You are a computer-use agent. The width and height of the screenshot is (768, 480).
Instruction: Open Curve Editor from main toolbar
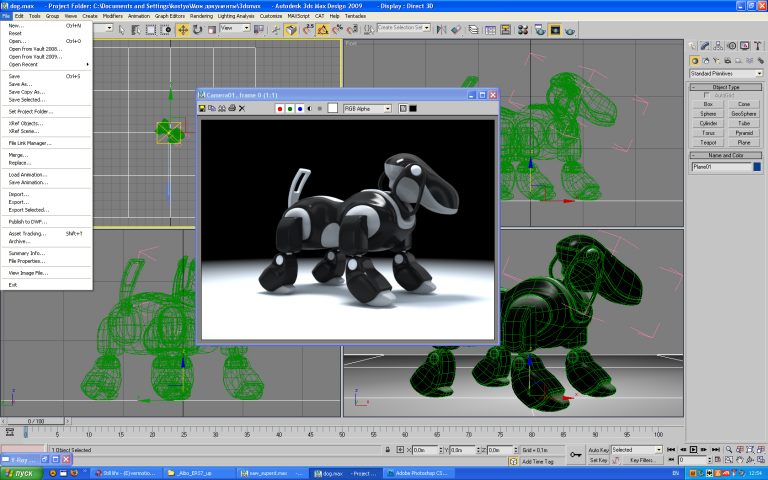pyautogui.click(x=490, y=30)
